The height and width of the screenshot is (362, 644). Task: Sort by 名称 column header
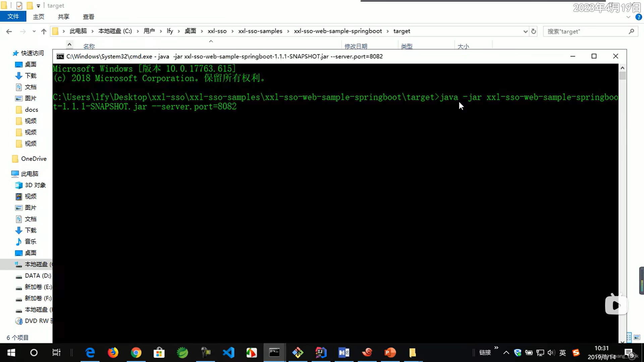(x=89, y=46)
